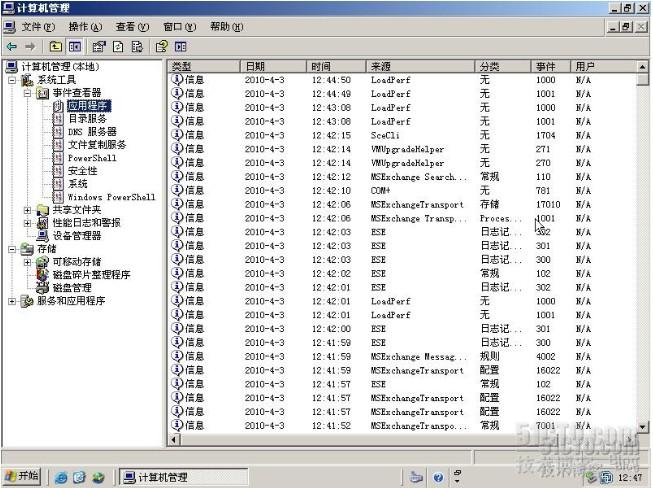This screenshot has height=488, width=653.
Task: Toggle the console tree show/hide icon
Action: tap(75, 47)
